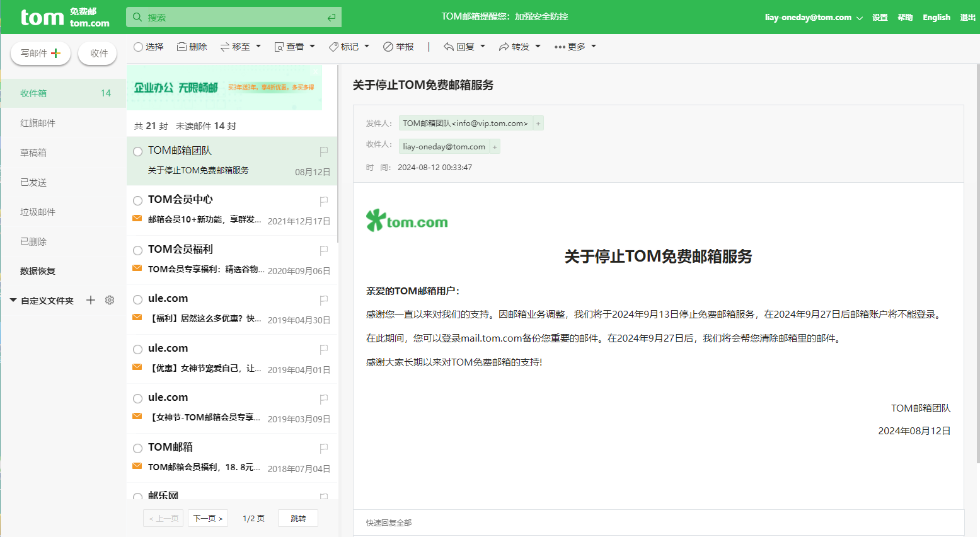The height and width of the screenshot is (537, 980).
Task: Open account dropdown next to liay-oneday@tom.com
Action: click(859, 18)
